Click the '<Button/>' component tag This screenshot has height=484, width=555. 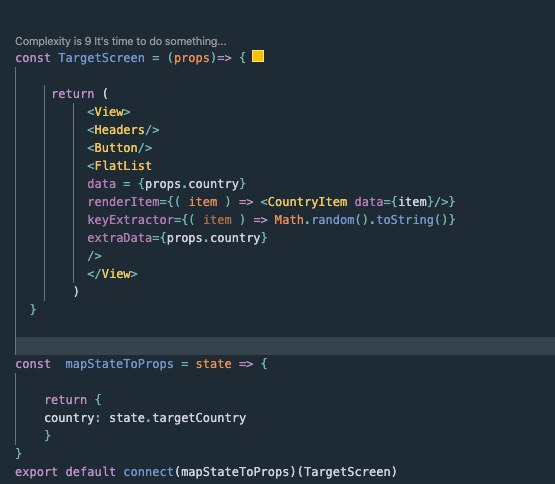(120, 148)
